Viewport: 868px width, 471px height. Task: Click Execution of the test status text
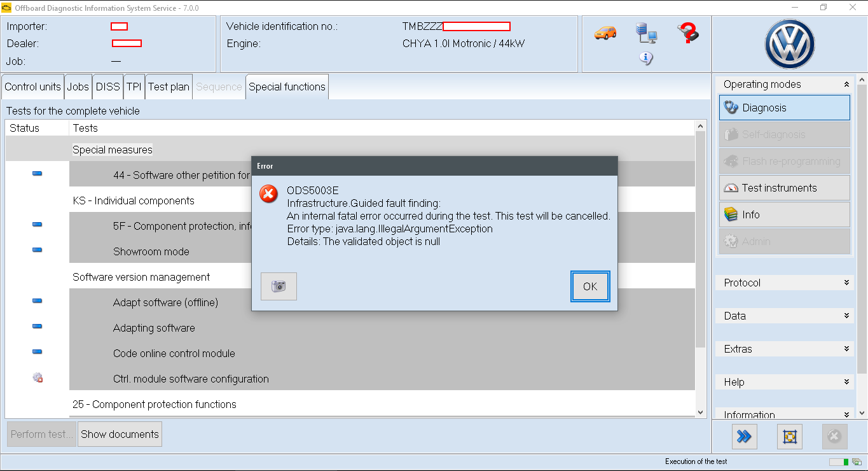pos(696,461)
